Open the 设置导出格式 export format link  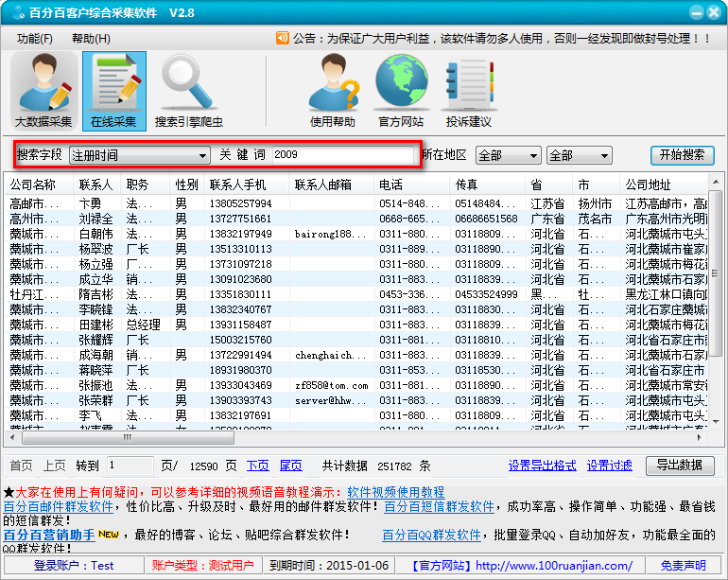click(542, 466)
